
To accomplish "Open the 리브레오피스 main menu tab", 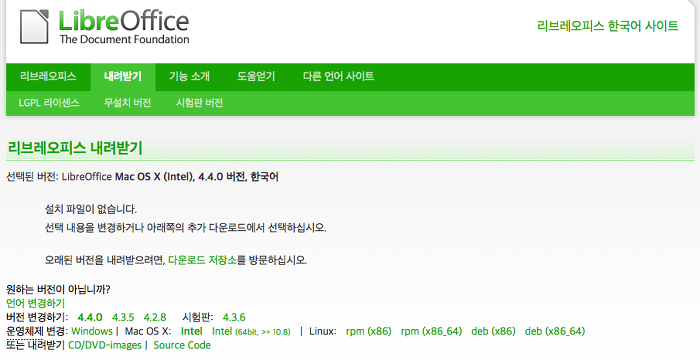I will (48, 76).
